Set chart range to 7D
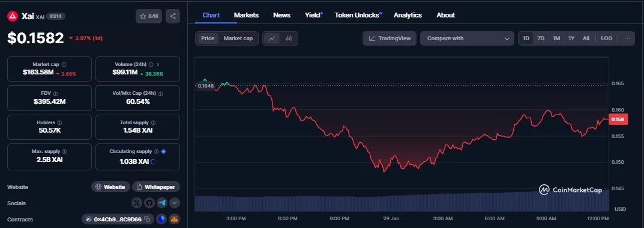 [x=541, y=38]
